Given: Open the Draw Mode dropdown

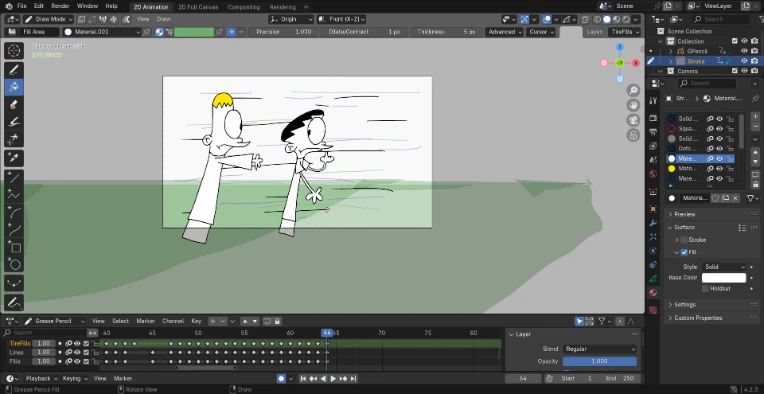Looking at the screenshot, I should point(48,19).
